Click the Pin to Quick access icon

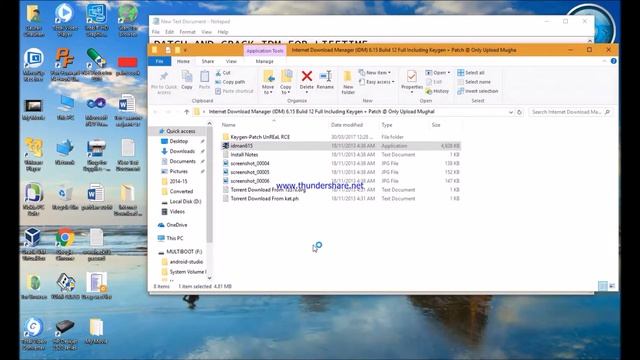point(164,77)
